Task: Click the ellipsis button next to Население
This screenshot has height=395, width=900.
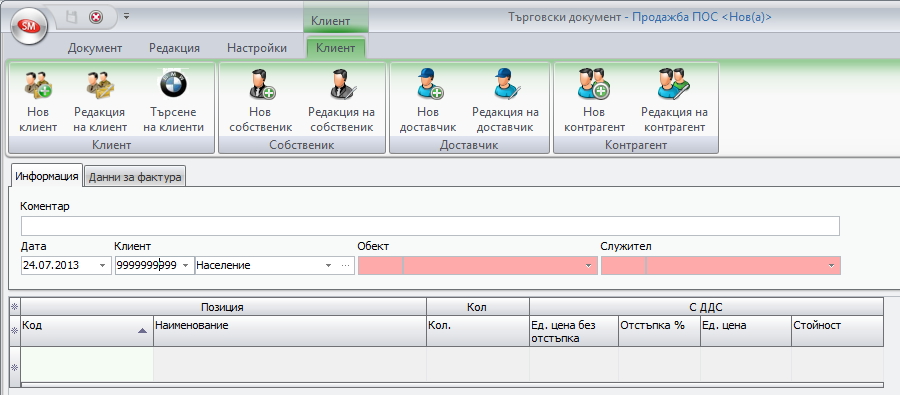Action: pyautogui.click(x=345, y=266)
